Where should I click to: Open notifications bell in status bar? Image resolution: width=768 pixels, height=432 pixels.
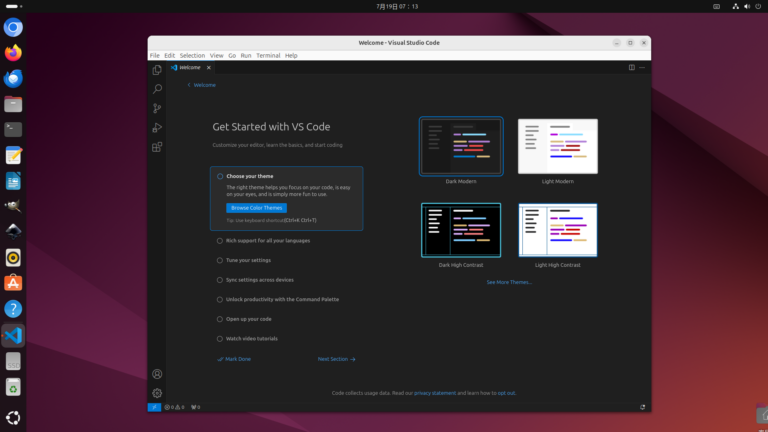642,407
